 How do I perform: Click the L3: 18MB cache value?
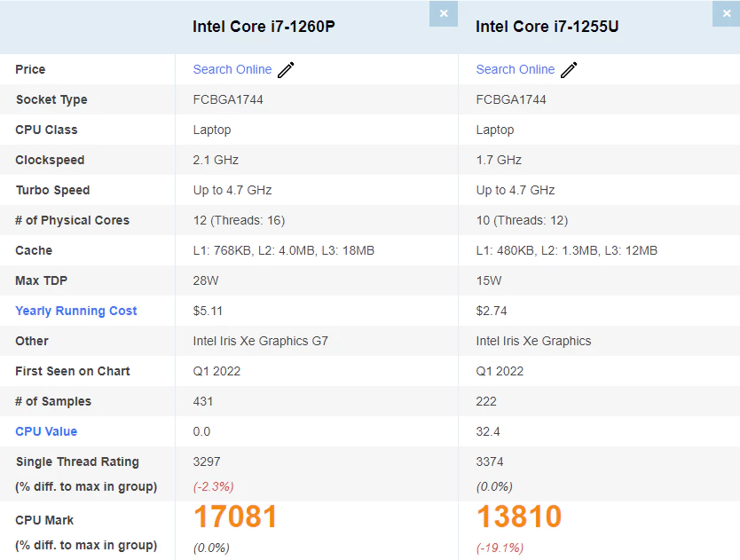click(348, 251)
